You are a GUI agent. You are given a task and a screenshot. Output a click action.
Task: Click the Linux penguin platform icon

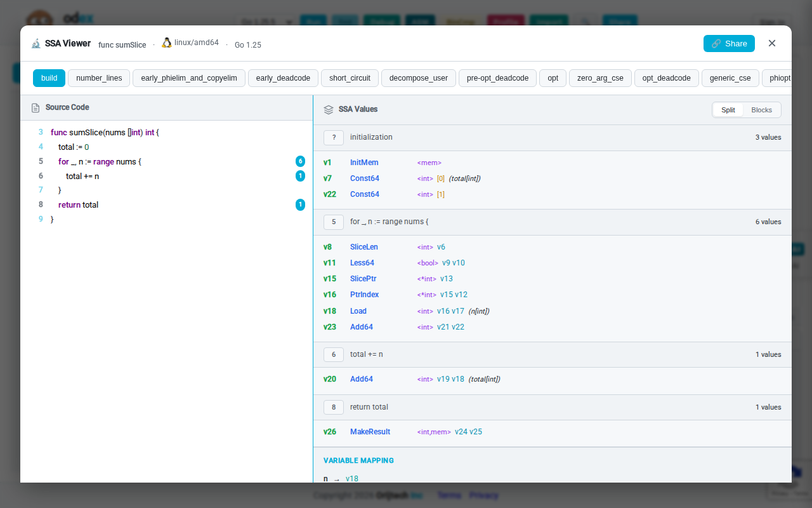(166, 42)
